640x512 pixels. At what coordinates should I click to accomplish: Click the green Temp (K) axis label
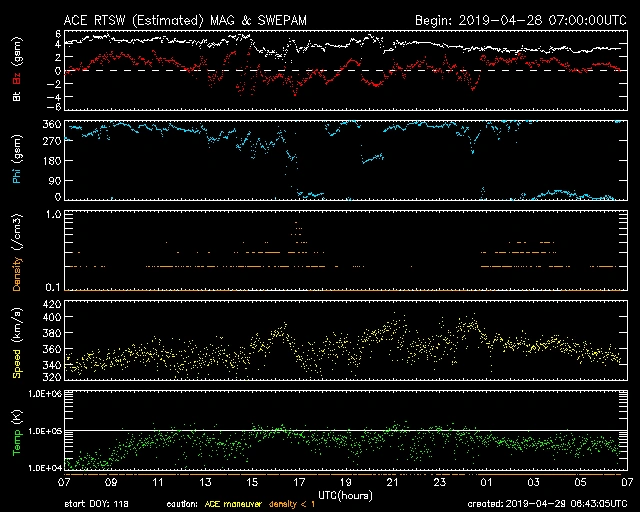coord(18,434)
